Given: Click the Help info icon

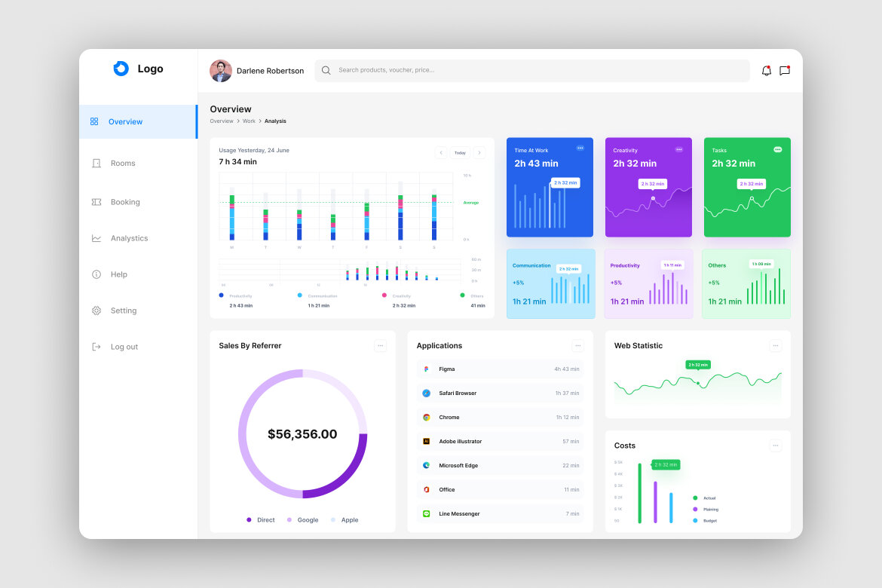Looking at the screenshot, I should (96, 274).
